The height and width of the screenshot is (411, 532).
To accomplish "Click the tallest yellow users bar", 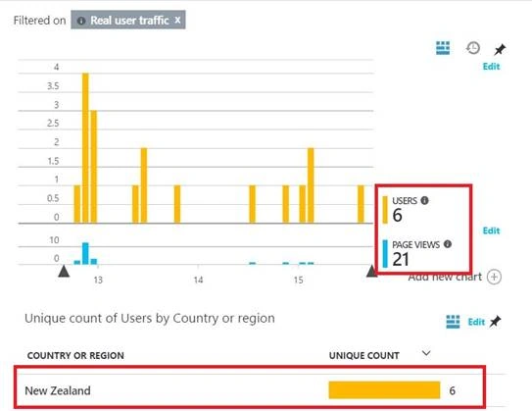I will click(85, 148).
